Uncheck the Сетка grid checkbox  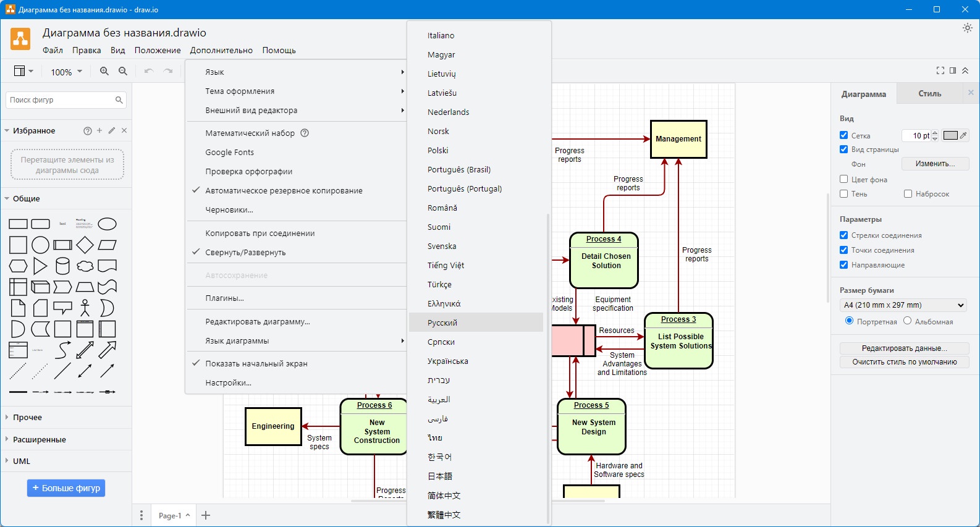(843, 135)
